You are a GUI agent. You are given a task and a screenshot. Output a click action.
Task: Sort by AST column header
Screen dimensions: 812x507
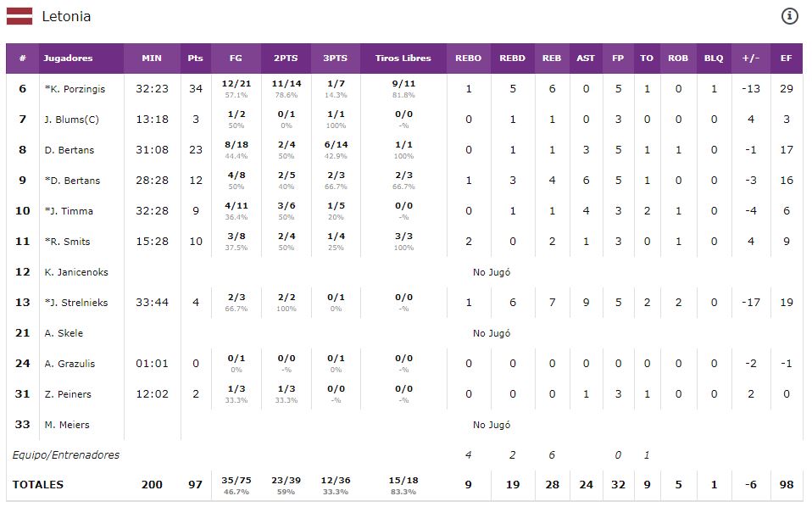586,58
